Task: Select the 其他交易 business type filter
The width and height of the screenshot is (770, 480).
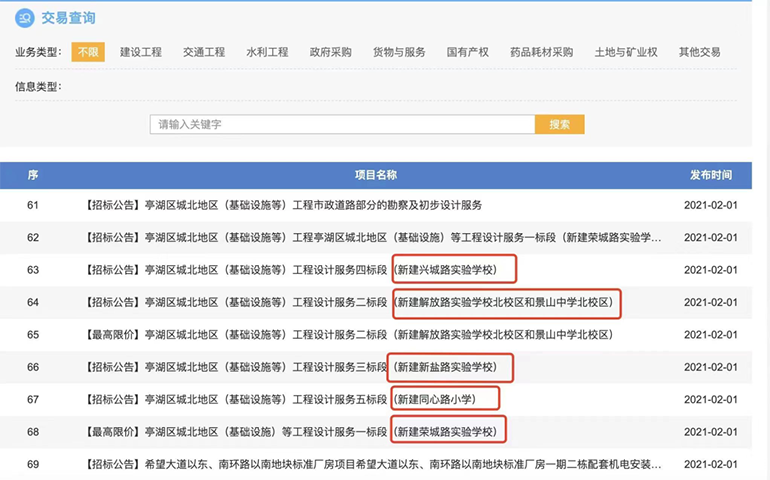Action: coord(699,52)
